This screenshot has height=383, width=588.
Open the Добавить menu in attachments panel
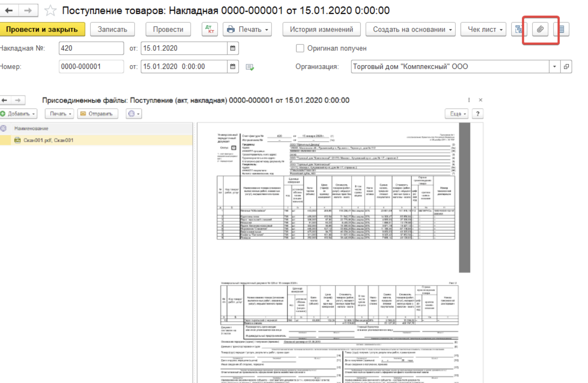pos(19,114)
